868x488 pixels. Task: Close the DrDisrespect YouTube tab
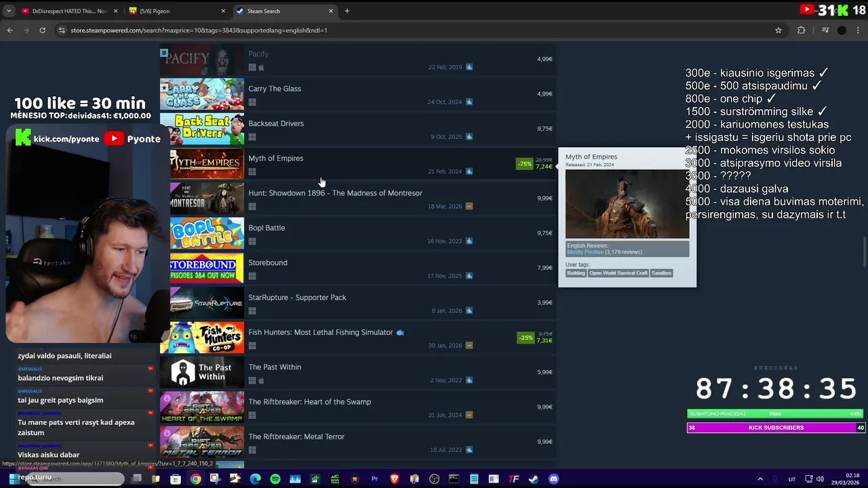(115, 11)
